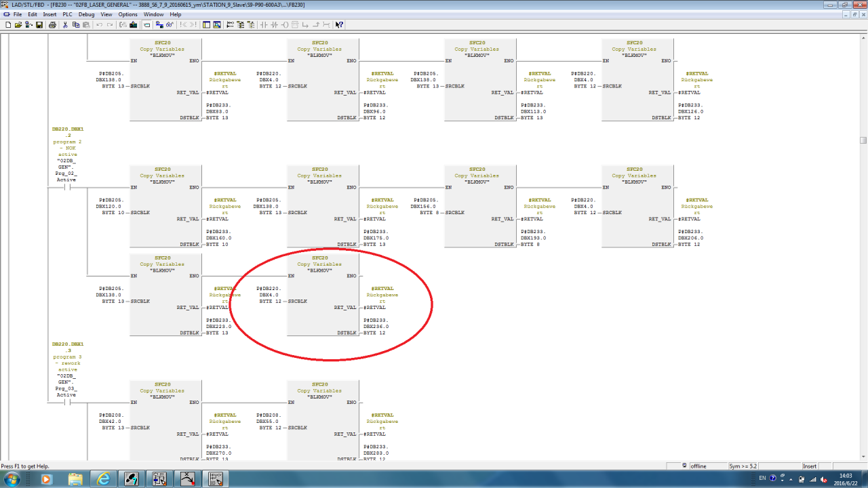Click the P#DB233.DBX126.0 destination pointer
Viewport: 868px width, 488px height.
pos(690,111)
